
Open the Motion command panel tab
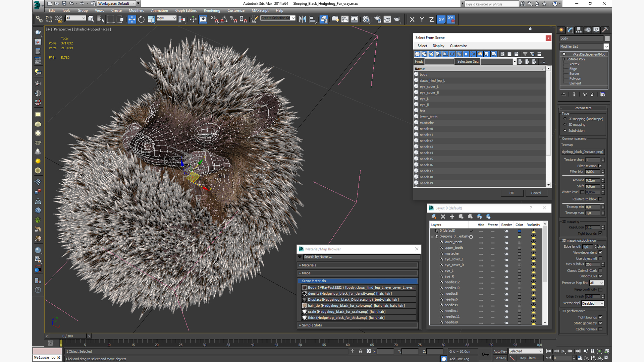point(588,30)
